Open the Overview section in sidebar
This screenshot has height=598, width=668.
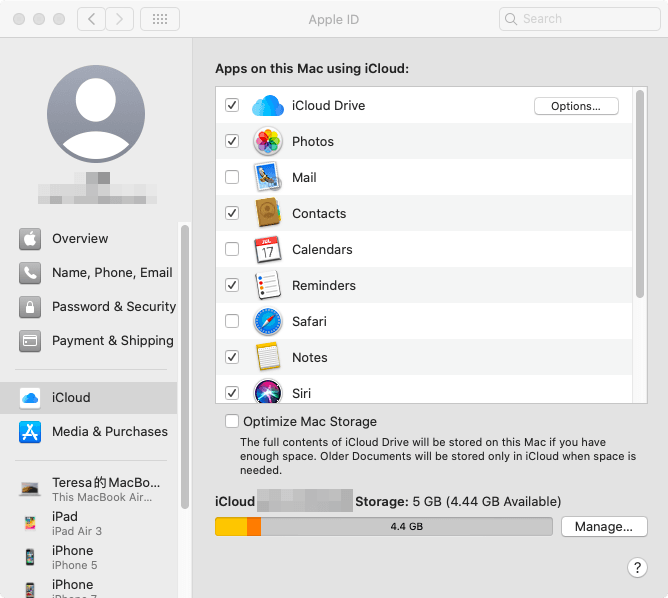click(80, 239)
